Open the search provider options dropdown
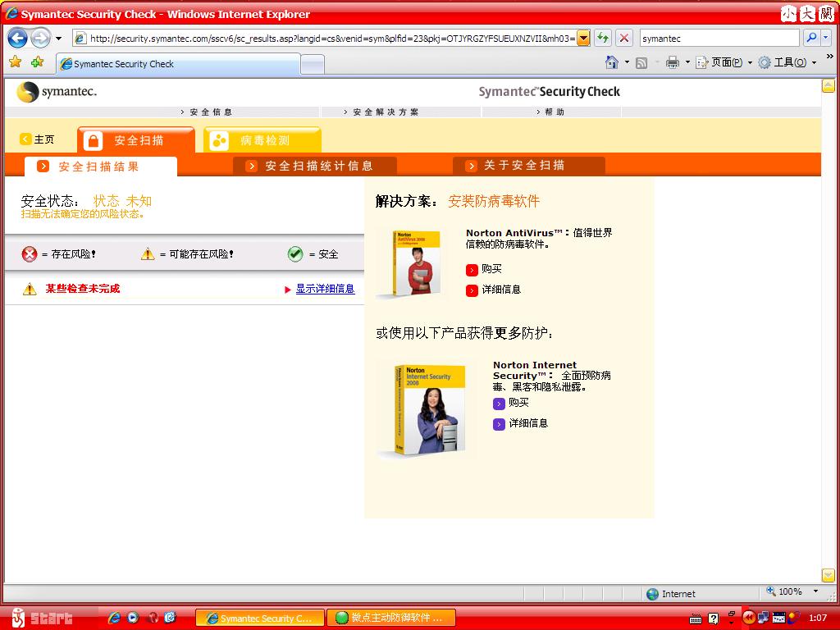This screenshot has width=840, height=630. point(826,38)
